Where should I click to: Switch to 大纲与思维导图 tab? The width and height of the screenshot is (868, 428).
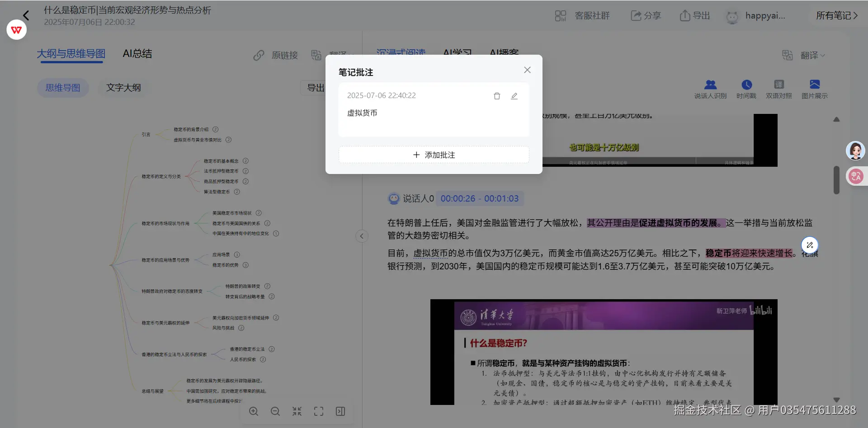(71, 54)
